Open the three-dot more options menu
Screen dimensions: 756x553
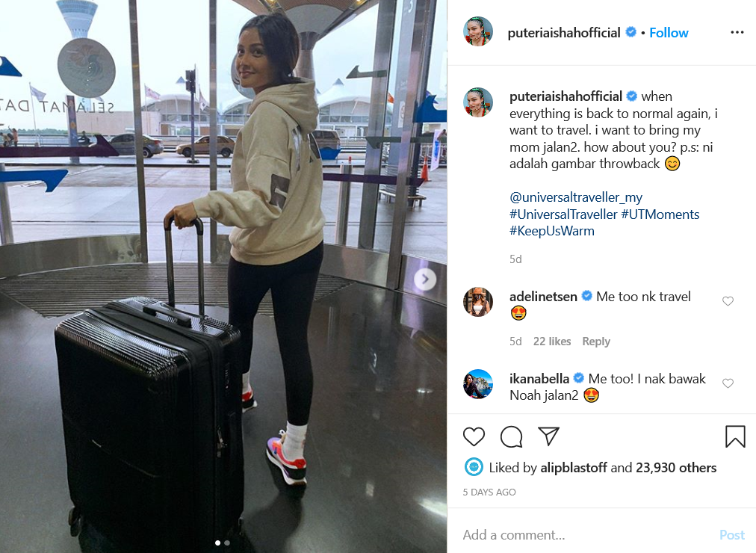[x=737, y=32]
